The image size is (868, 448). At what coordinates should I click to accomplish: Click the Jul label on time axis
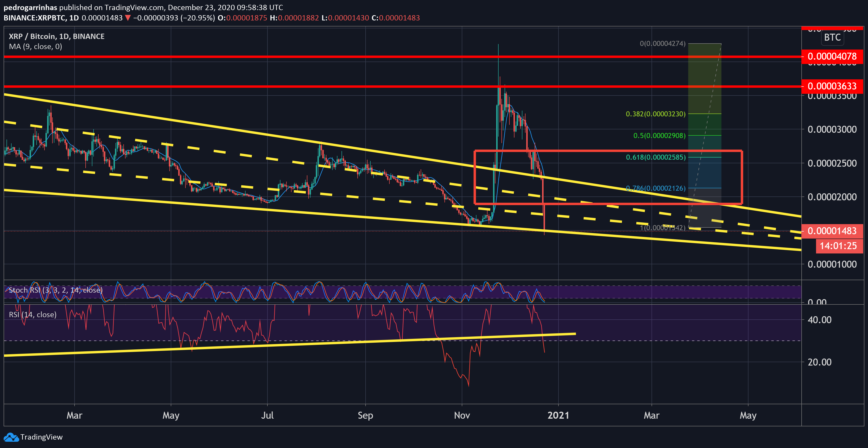coord(267,415)
